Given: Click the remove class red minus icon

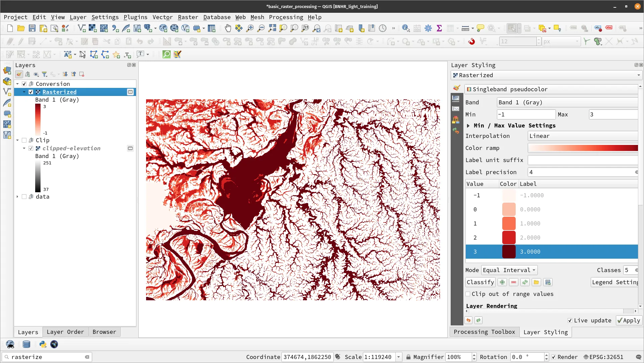Looking at the screenshot, I should click(x=513, y=282).
